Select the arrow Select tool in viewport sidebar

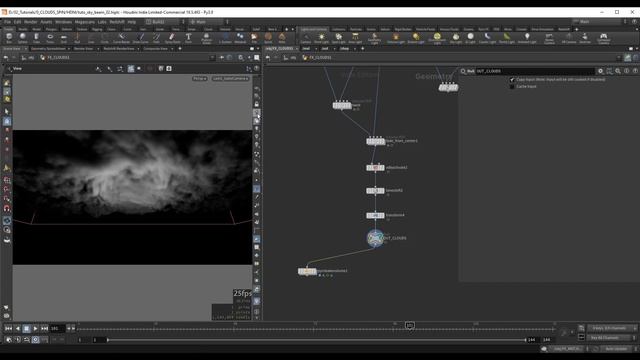click(7, 111)
